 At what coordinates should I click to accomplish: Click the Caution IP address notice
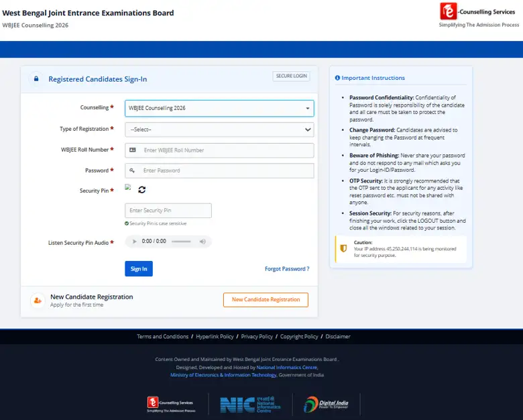tap(401, 249)
